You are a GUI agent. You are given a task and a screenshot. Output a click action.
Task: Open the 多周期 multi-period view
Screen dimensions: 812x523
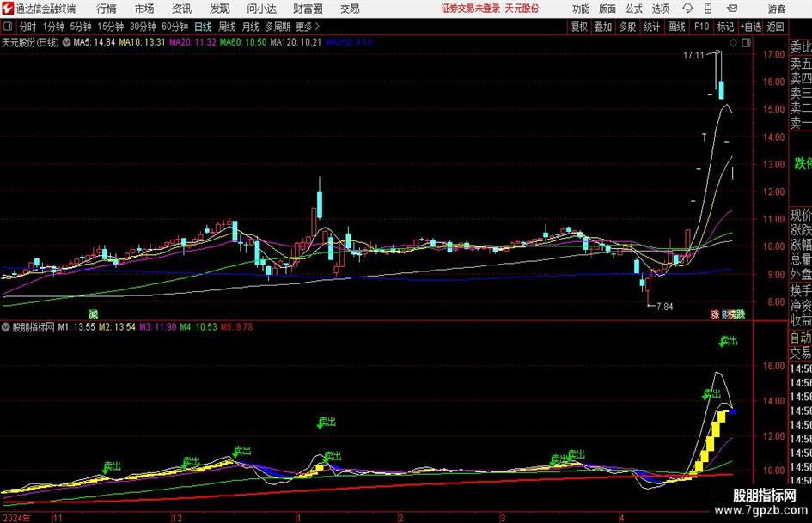coord(278,27)
